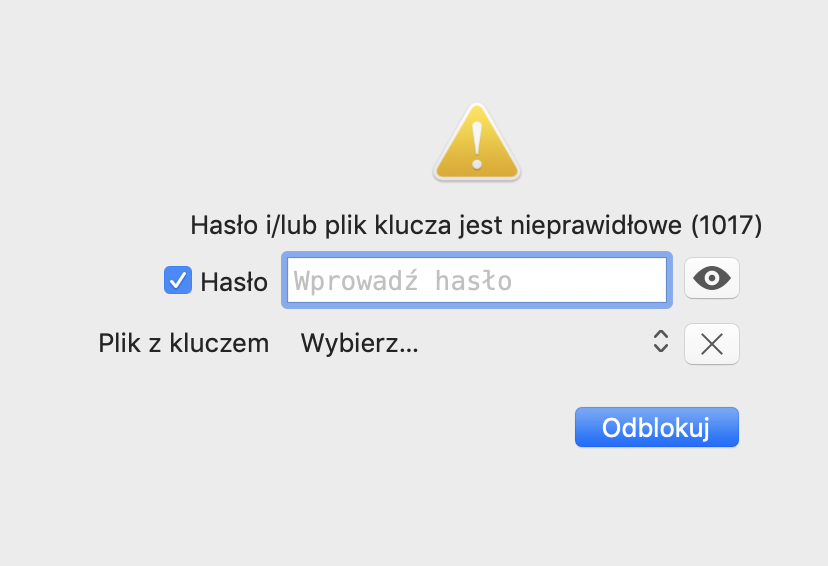Click the Plik z kluczem label

tap(184, 343)
